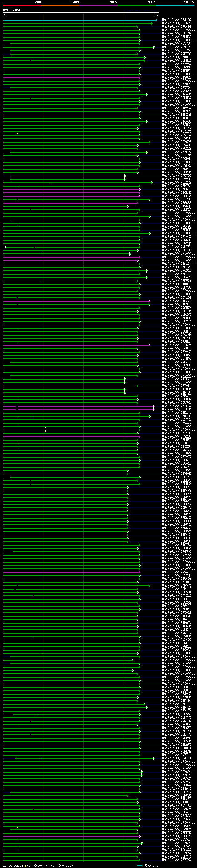Open hit UniRef100_C3XVX8
197x868 pixels.
click(177, 419)
